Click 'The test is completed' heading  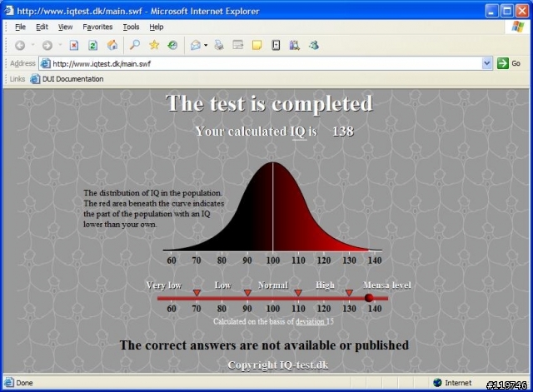269,103
